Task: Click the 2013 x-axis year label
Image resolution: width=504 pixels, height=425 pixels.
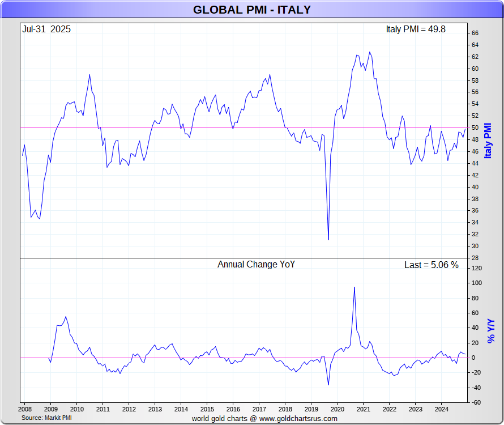Action: pyautogui.click(x=155, y=409)
